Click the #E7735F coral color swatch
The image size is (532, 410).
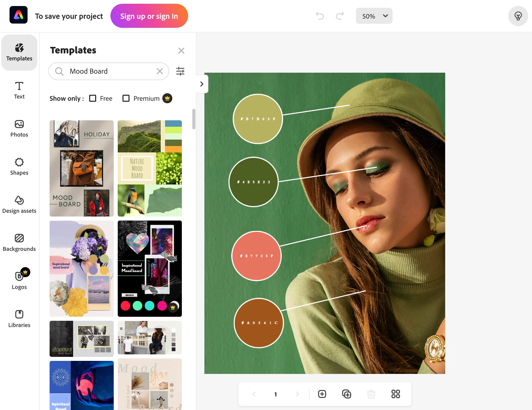[x=256, y=256]
